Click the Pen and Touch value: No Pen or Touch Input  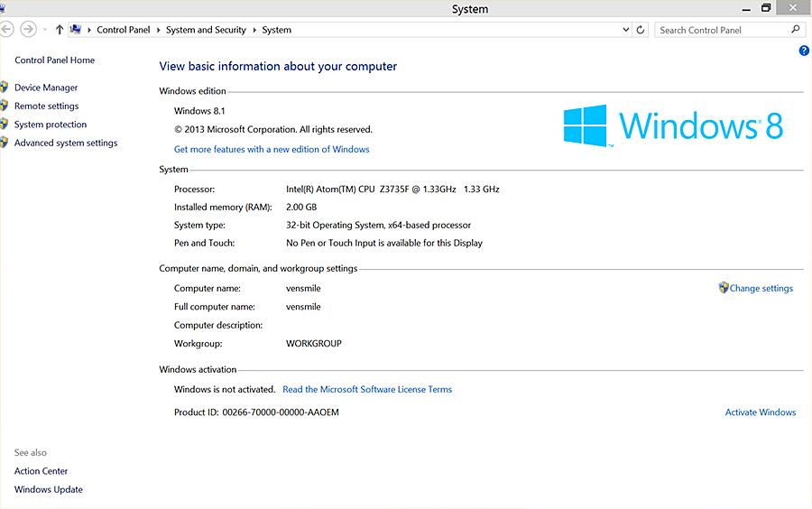coord(383,243)
